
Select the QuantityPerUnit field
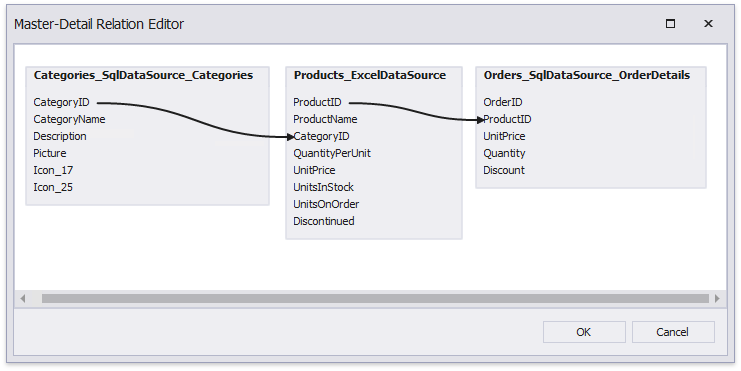332,154
